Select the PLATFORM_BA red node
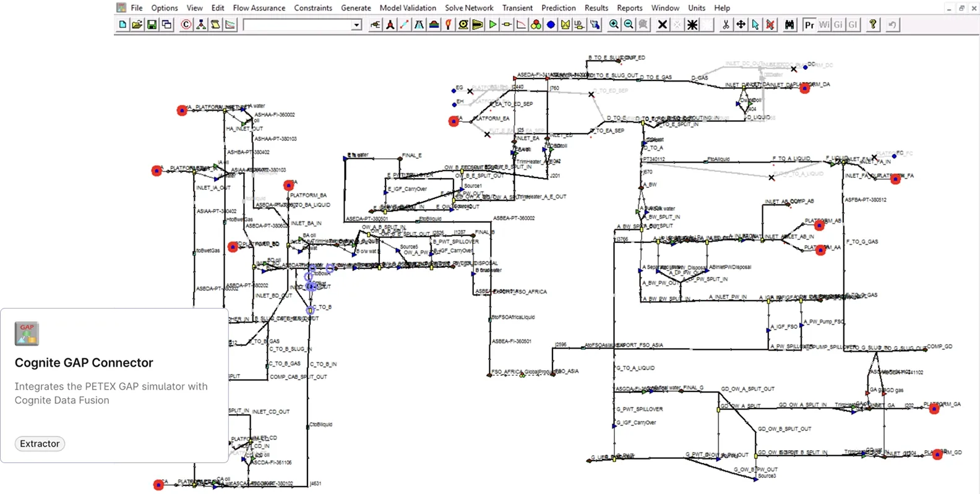The width and height of the screenshot is (980, 494). click(289, 185)
